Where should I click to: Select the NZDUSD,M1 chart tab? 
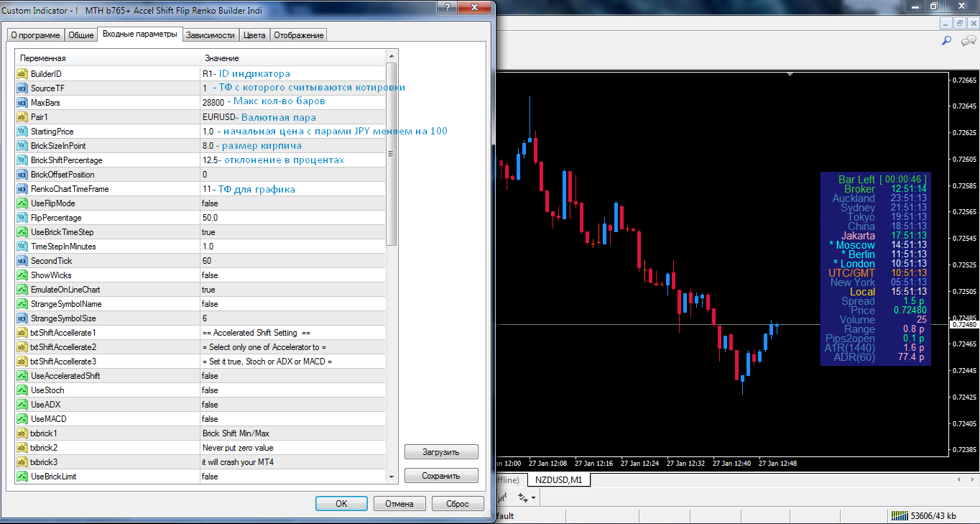click(559, 480)
